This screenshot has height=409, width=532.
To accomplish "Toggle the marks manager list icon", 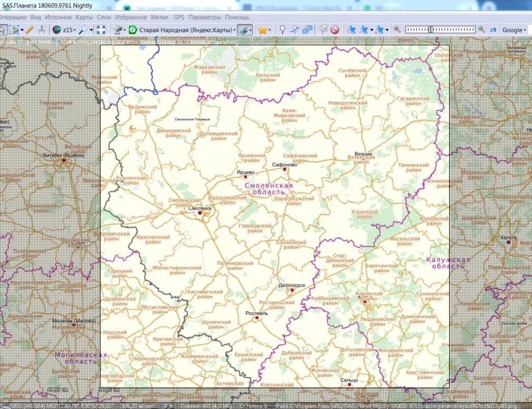I will (324, 30).
